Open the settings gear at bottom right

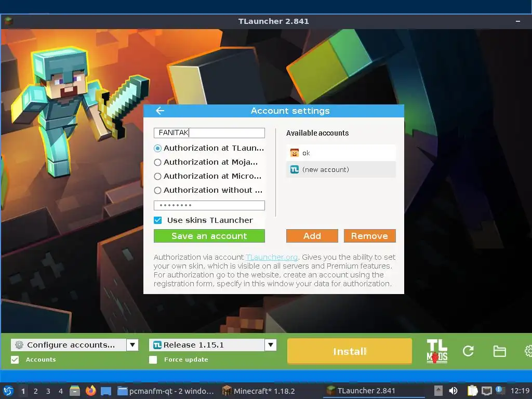tap(528, 351)
